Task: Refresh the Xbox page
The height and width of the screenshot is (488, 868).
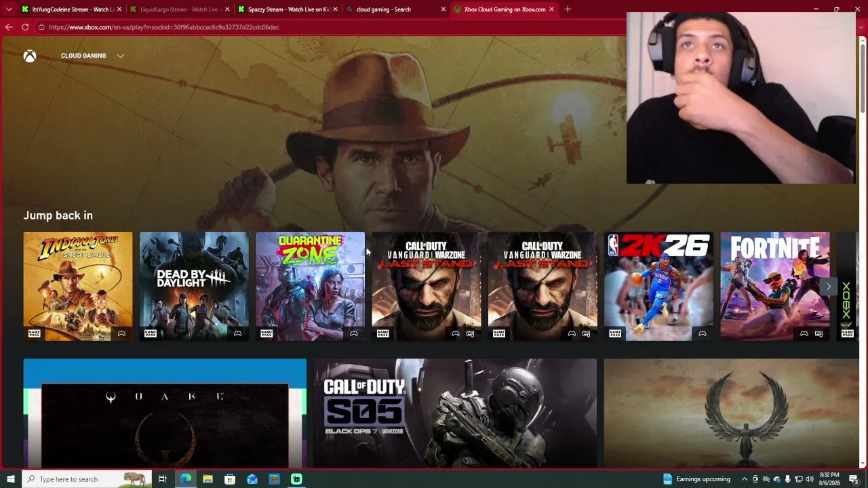Action: tap(25, 27)
